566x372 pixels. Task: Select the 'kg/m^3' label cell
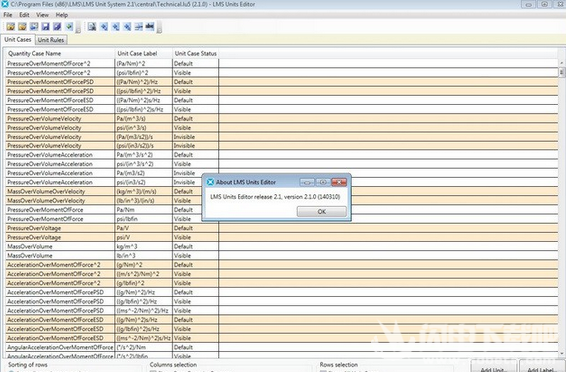coord(144,246)
